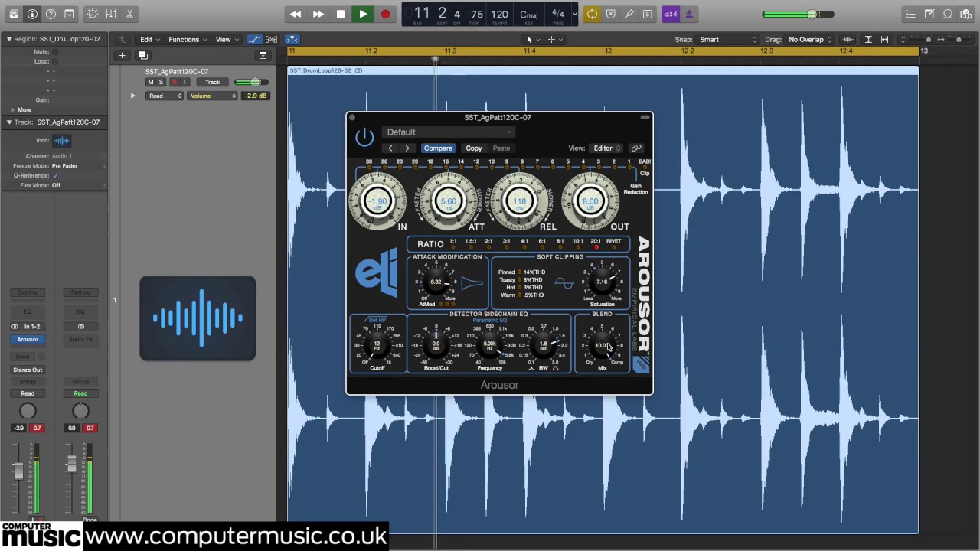Mute the SST_AgPatt120C-07 track
Image resolution: width=980 pixels, height=551 pixels.
coord(150,82)
